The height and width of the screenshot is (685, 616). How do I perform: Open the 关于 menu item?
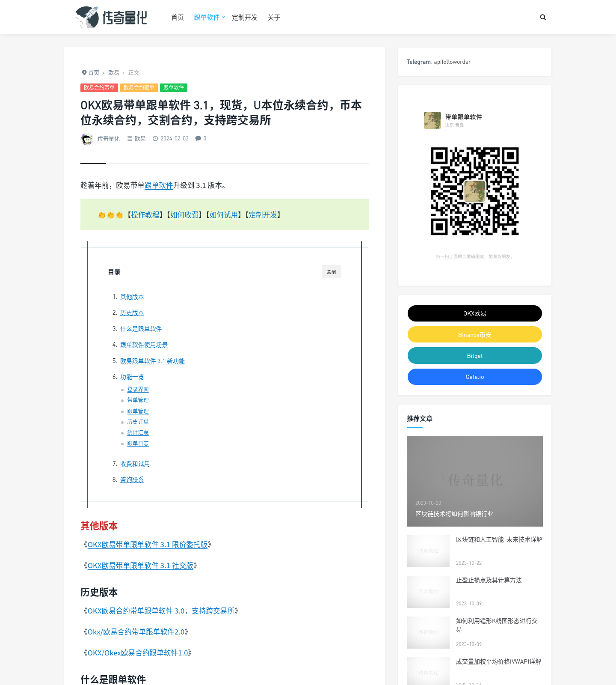click(274, 18)
